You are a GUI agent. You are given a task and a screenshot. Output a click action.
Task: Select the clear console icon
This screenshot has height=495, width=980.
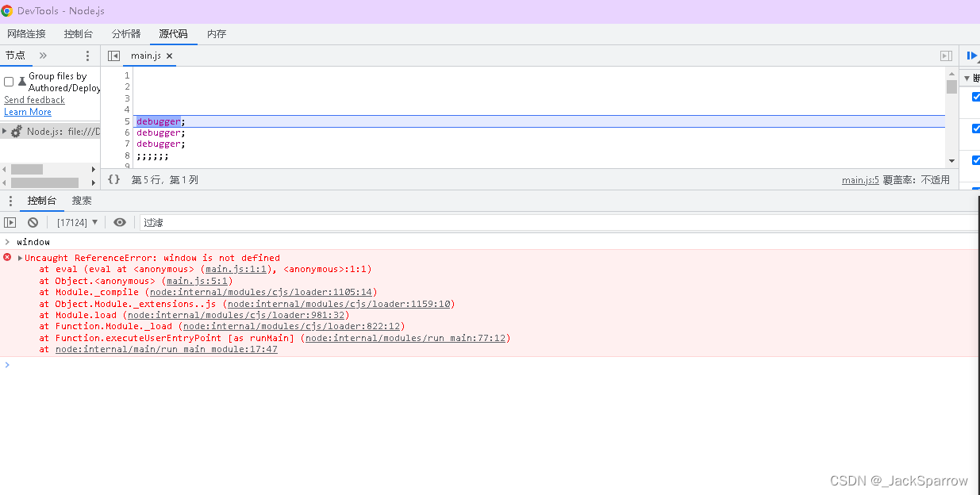[x=33, y=222]
